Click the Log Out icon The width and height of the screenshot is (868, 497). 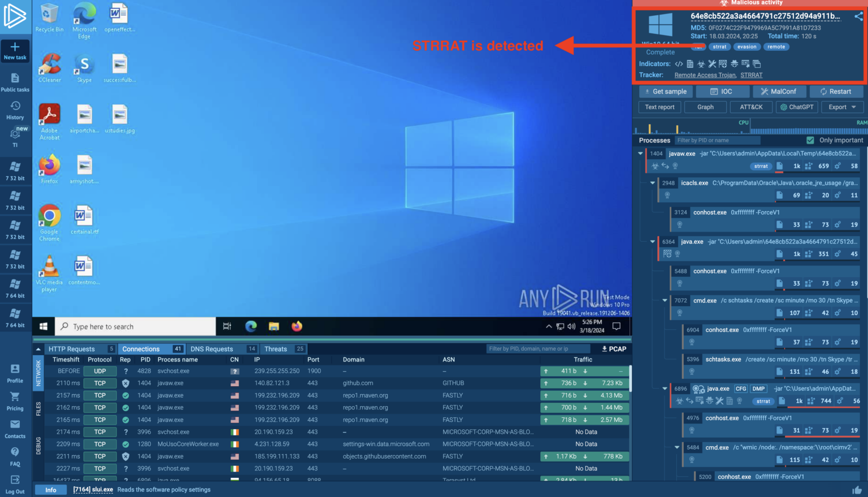15,481
